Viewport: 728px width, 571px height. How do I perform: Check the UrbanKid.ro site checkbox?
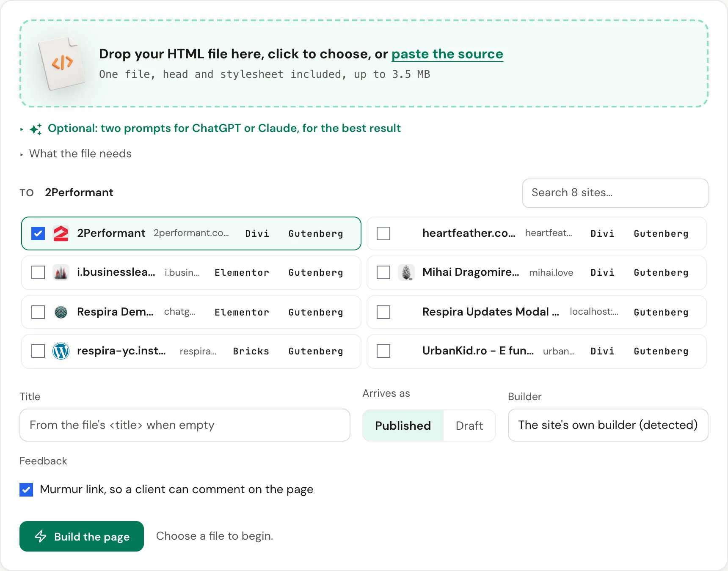[383, 351]
